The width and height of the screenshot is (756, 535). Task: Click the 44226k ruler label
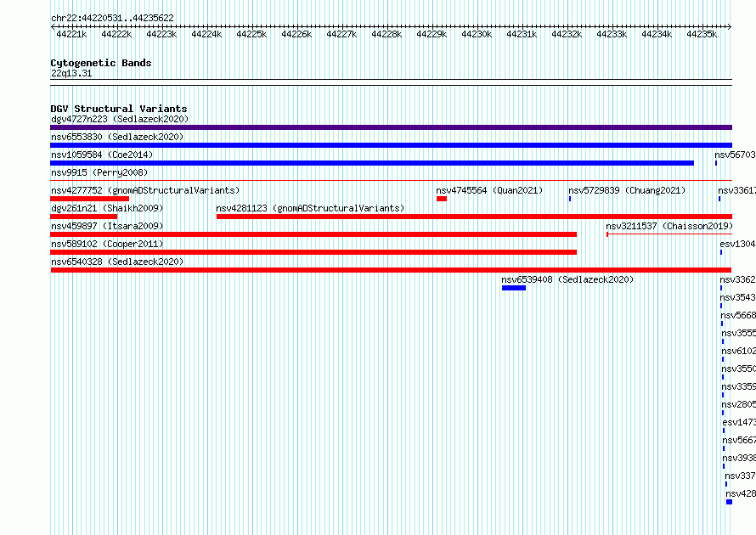[296, 34]
